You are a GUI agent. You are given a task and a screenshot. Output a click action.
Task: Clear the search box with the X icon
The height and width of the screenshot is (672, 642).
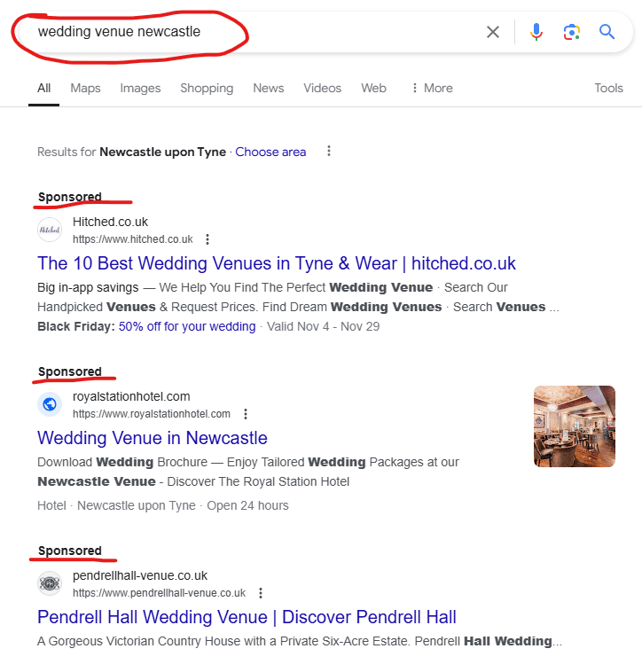click(x=493, y=32)
